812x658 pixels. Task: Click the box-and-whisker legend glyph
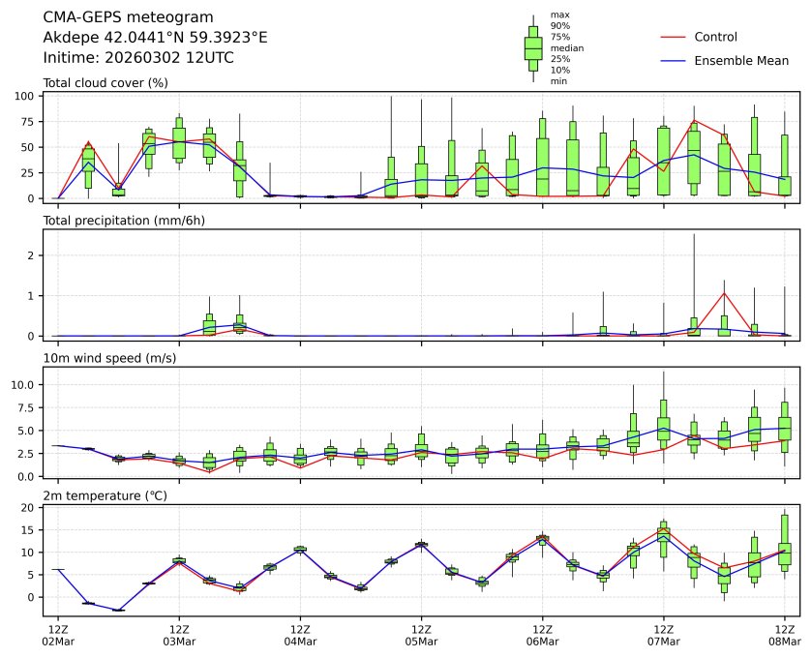coord(532,48)
